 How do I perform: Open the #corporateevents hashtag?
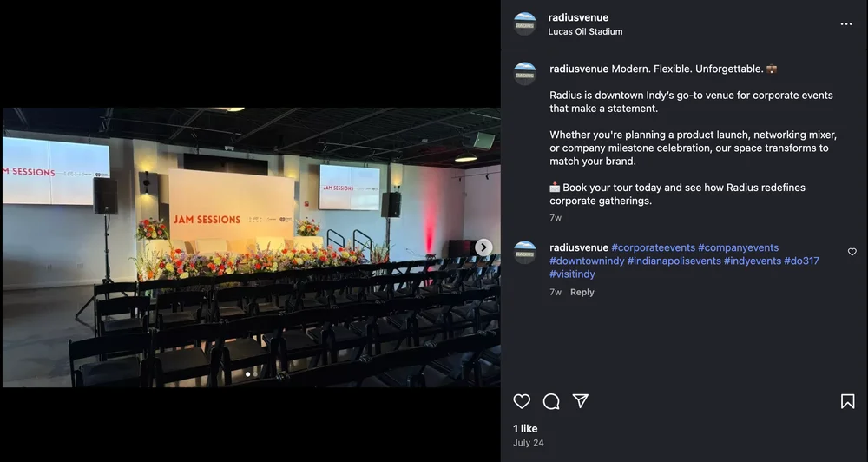[653, 247]
